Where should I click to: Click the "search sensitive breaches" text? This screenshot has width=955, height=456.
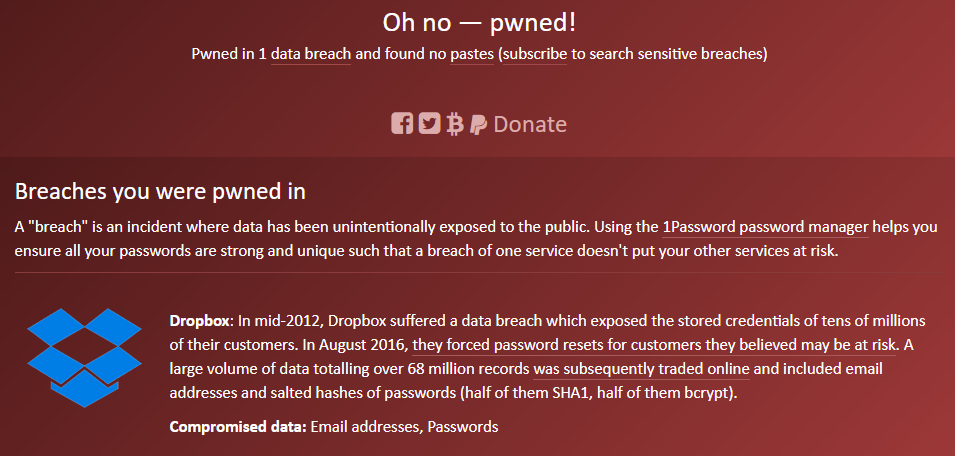tap(677, 52)
